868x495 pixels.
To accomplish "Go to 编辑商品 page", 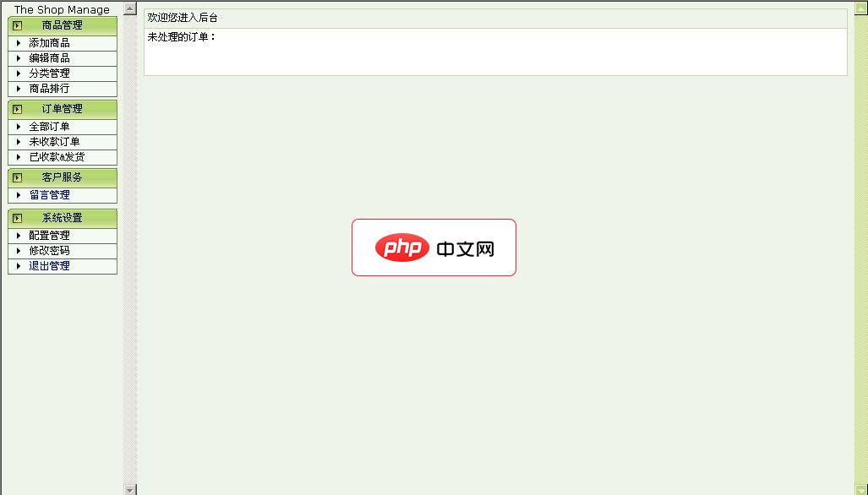I will (49, 58).
